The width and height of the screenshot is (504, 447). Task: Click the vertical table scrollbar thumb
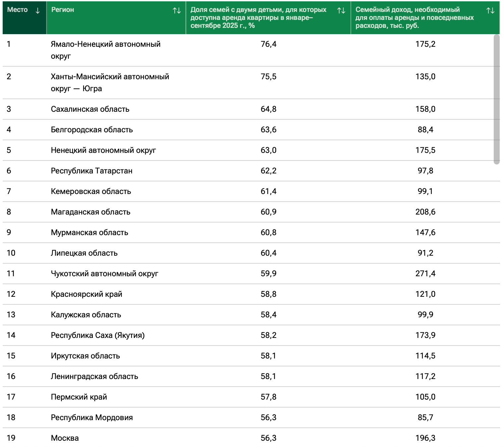(496, 99)
